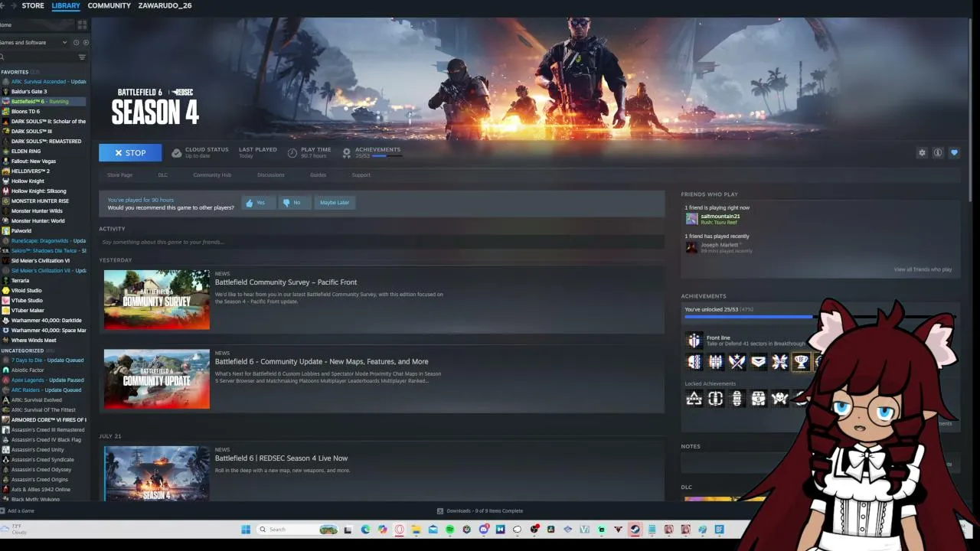Select Hollow Knight: Silksong in the library
The width and height of the screenshot is (980, 551).
tap(38, 191)
